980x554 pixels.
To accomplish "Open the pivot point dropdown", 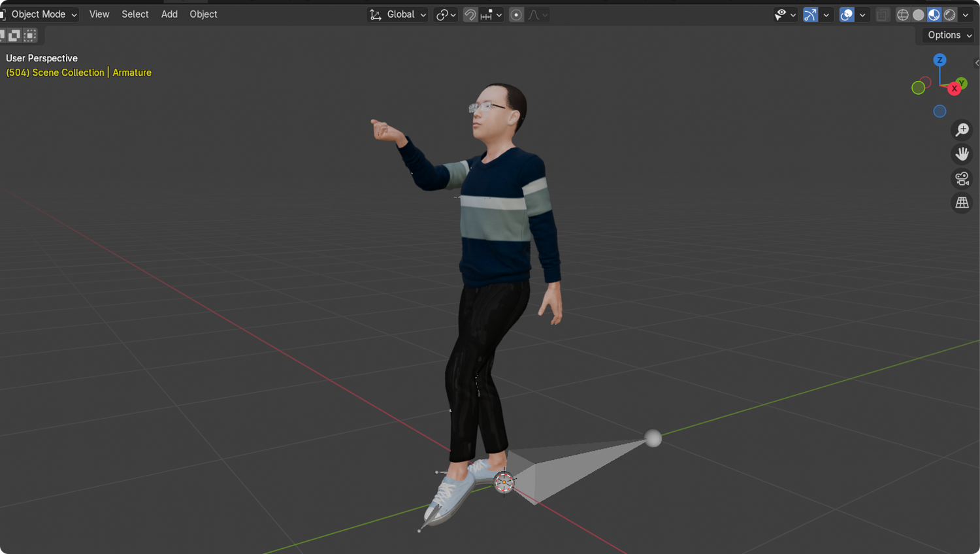I will pyautogui.click(x=446, y=15).
